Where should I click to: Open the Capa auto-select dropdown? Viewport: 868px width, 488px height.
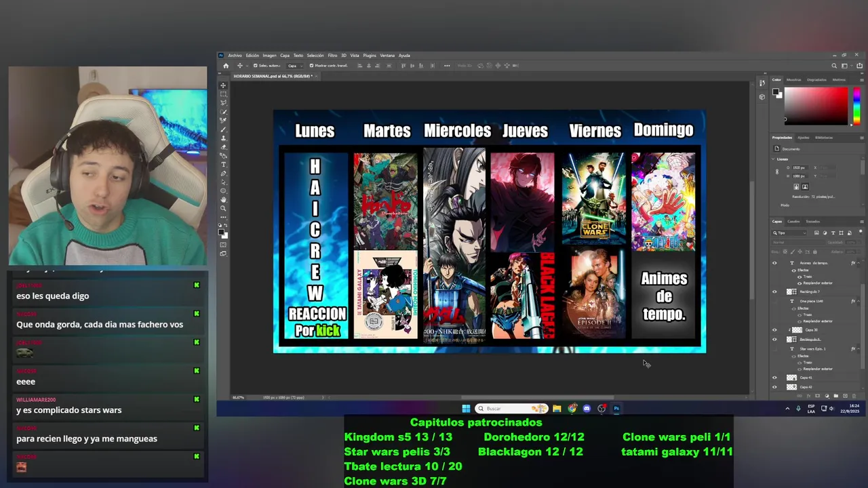296,66
